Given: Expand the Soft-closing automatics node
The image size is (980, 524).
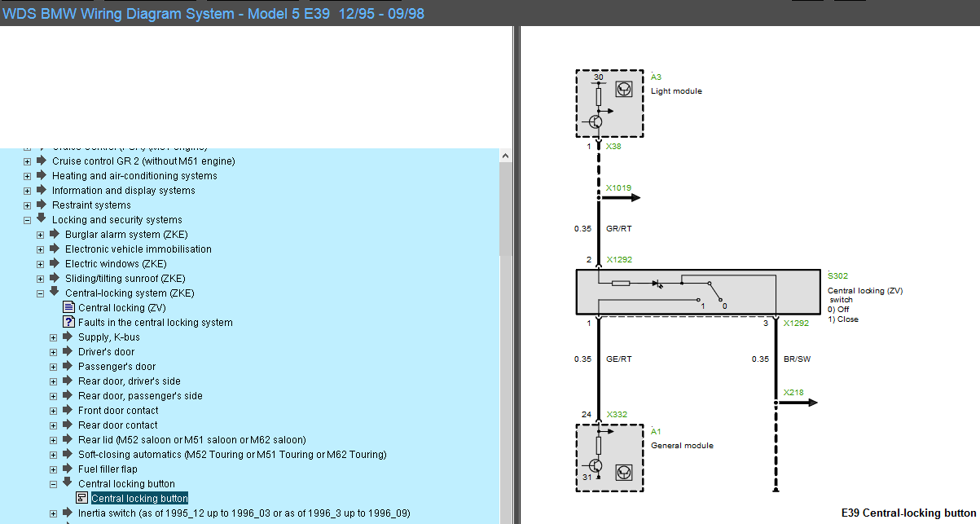Looking at the screenshot, I should point(53,455).
